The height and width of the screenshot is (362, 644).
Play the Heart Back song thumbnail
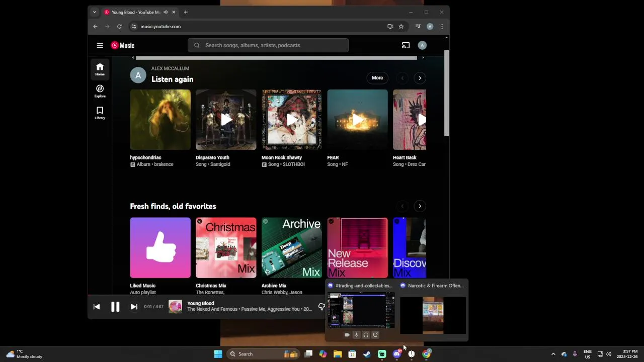(x=410, y=120)
